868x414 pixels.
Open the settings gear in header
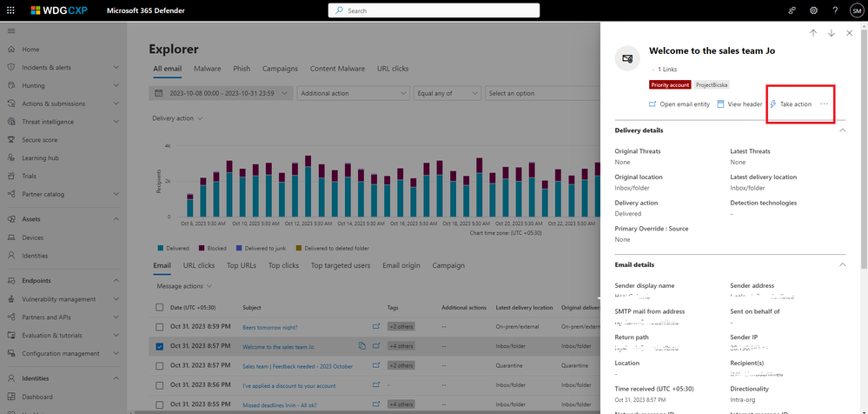pyautogui.click(x=813, y=10)
